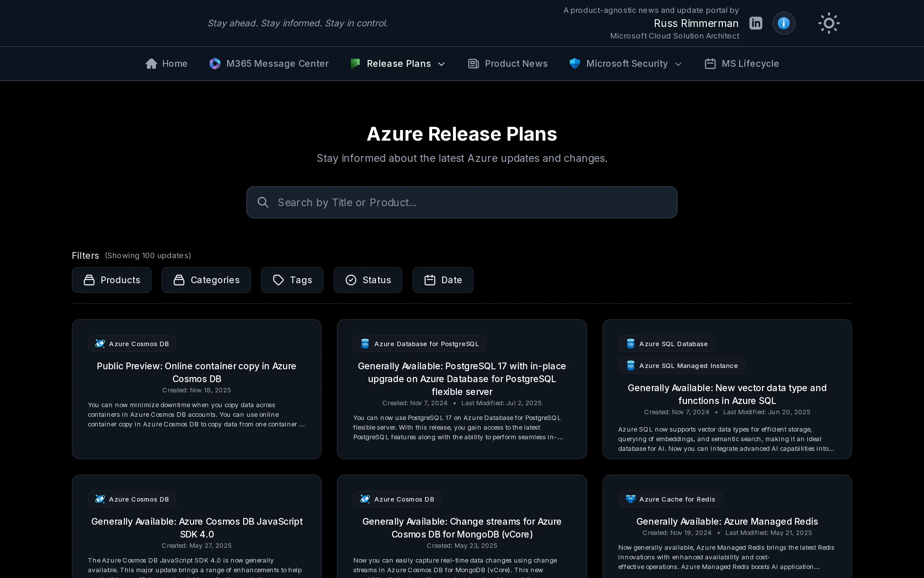Click the Azure Cache for Redis icon
The height and width of the screenshot is (578, 924).
point(630,499)
